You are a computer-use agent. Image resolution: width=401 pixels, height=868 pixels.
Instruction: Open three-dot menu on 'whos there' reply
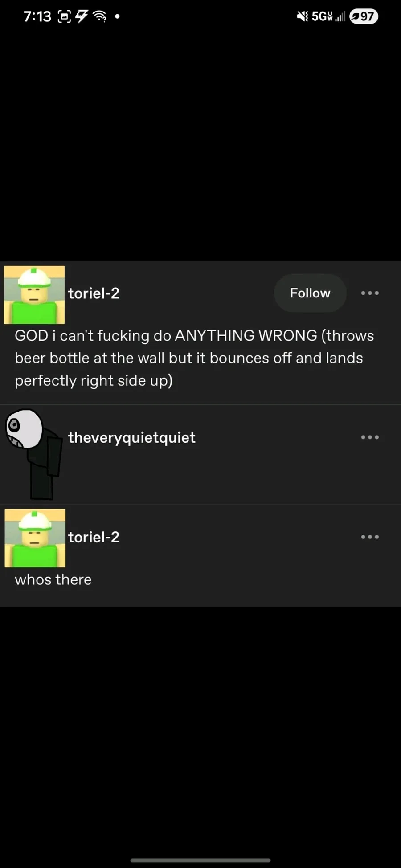[x=370, y=537]
